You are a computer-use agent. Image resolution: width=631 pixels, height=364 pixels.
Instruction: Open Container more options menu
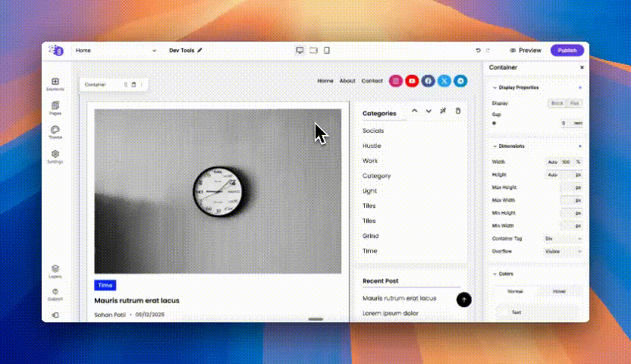coord(142,84)
